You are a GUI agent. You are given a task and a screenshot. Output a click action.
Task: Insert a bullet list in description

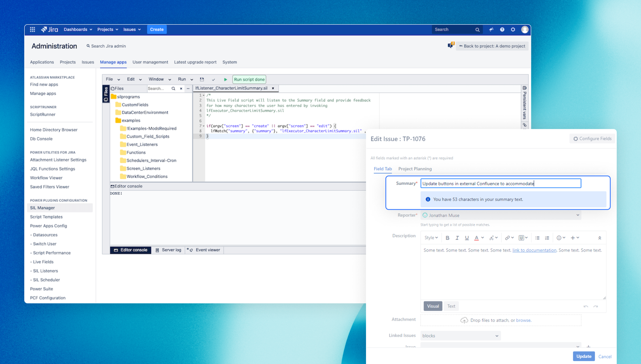click(537, 238)
